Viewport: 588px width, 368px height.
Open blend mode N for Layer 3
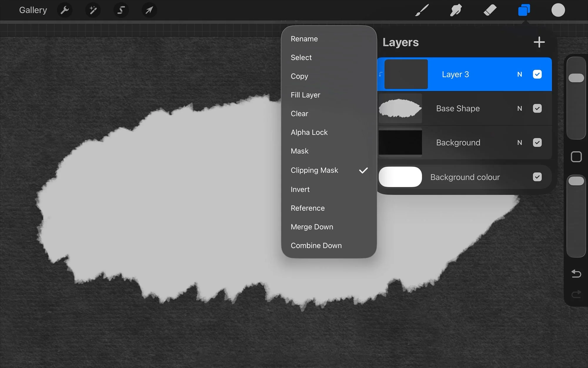click(x=519, y=74)
